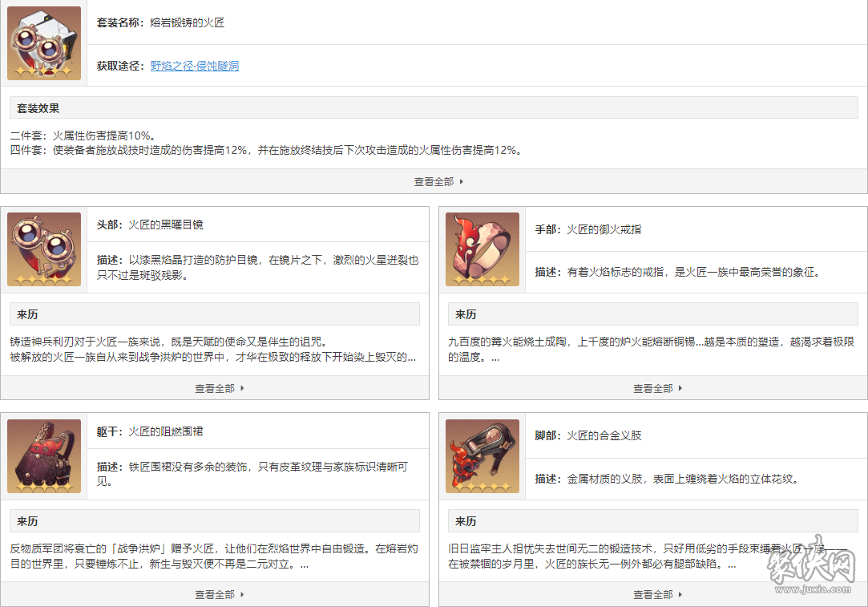Click lore text starting 旧日监牢主人
This screenshot has height=607, width=868.
click(x=648, y=556)
